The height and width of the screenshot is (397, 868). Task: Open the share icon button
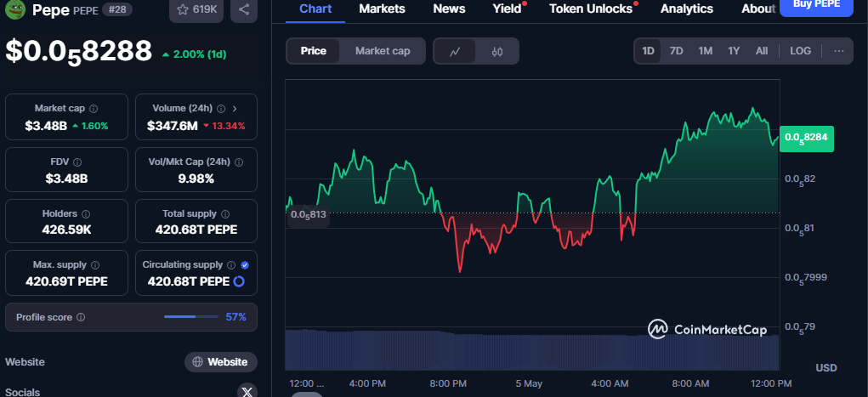coord(244,9)
